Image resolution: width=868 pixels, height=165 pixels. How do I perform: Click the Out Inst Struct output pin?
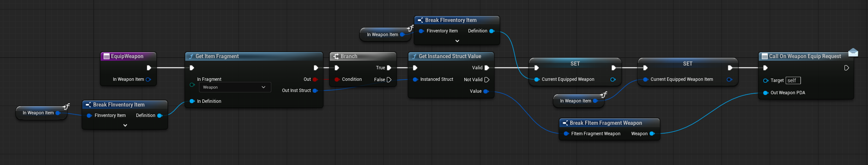pyautogui.click(x=315, y=91)
